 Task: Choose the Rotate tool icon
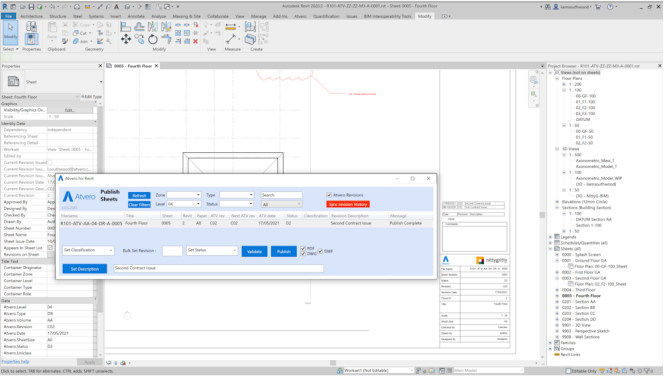coord(153,39)
